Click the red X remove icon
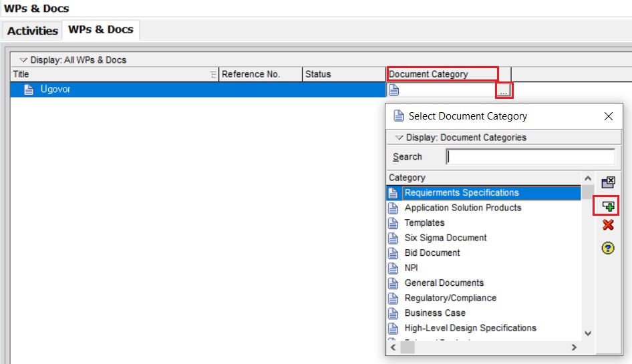The width and height of the screenshot is (632, 364). 608,225
